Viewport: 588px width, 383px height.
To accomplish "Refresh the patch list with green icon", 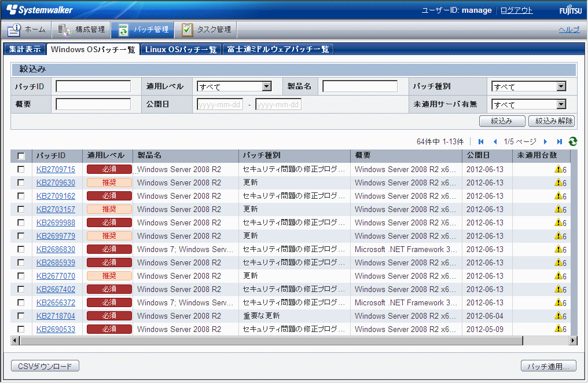I will tap(572, 141).
